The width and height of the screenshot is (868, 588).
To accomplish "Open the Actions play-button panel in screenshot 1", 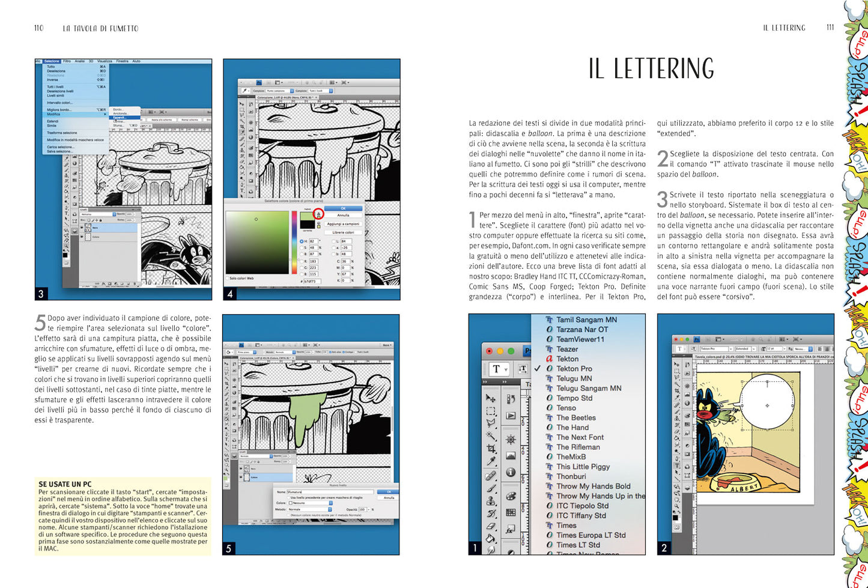I will point(511,416).
